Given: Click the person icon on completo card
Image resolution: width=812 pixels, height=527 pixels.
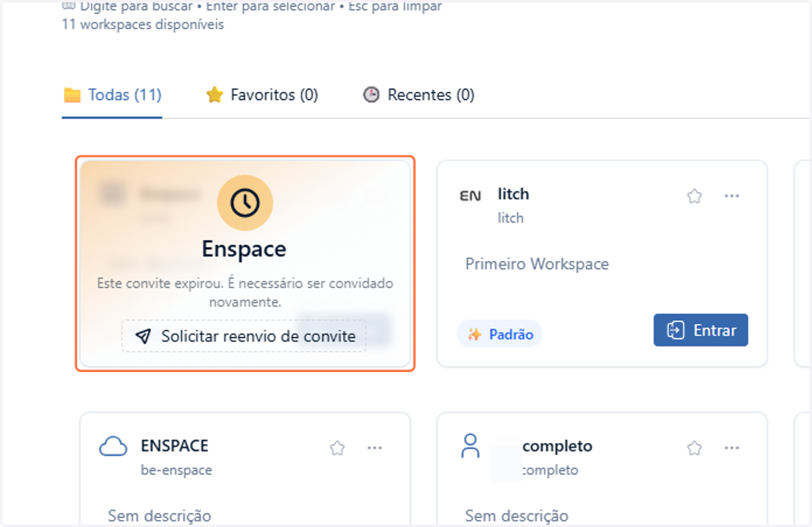Looking at the screenshot, I should [x=470, y=446].
